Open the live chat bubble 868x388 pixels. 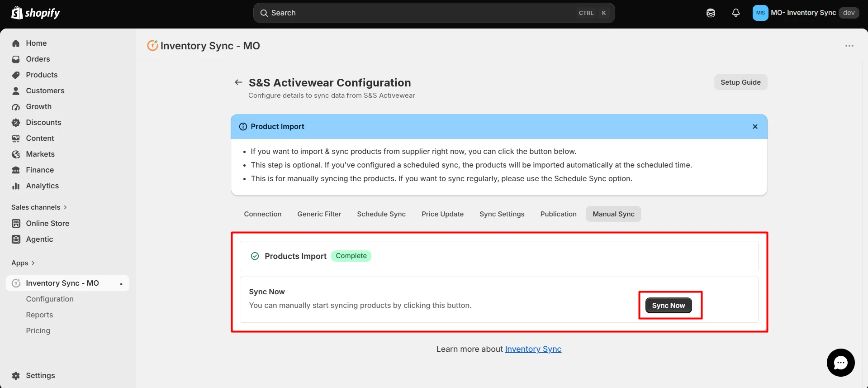point(840,363)
